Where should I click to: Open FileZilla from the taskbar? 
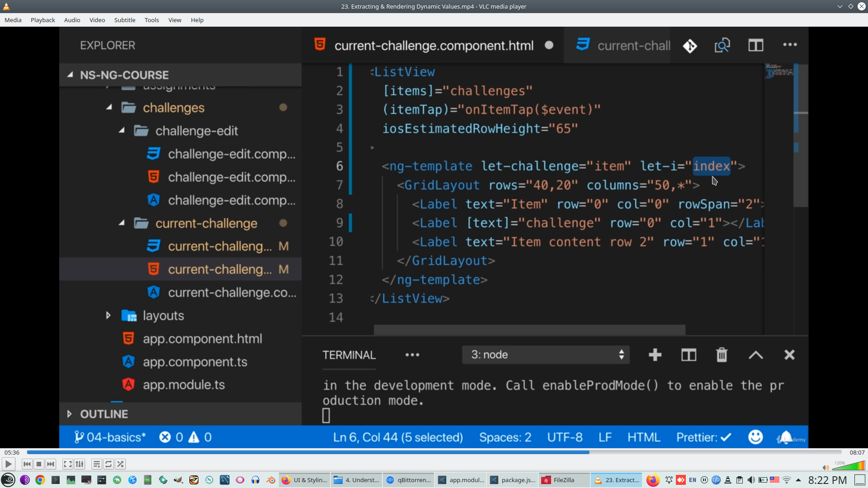click(563, 480)
